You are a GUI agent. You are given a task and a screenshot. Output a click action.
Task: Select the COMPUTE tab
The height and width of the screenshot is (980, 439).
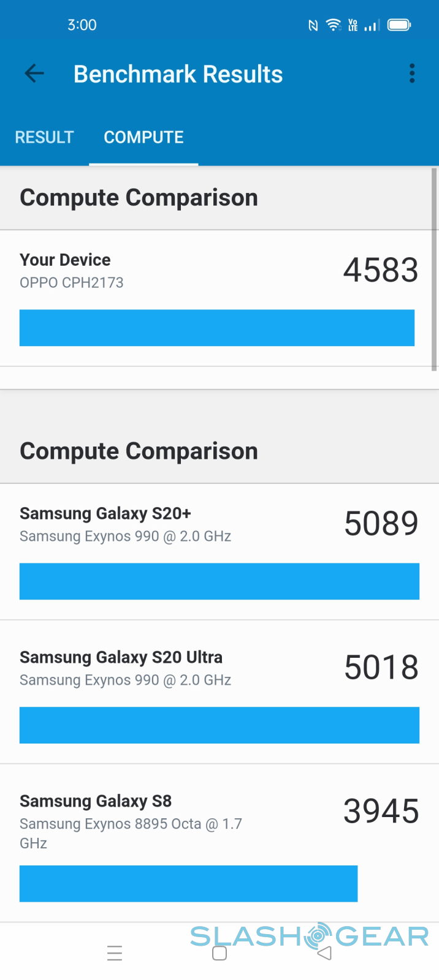[x=143, y=137]
